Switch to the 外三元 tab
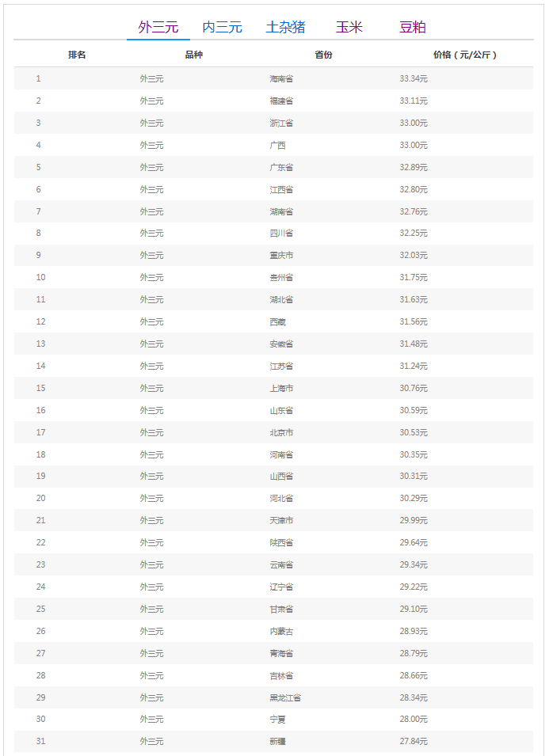This screenshot has height=756, width=549. coord(158,27)
